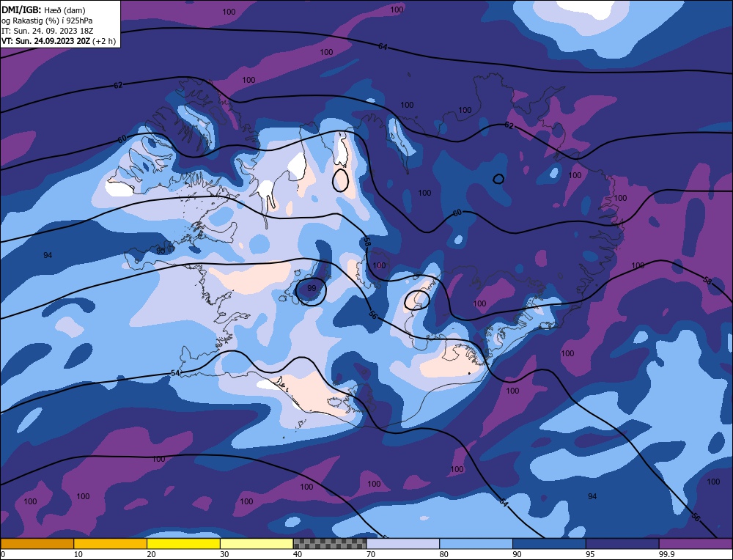The width and height of the screenshot is (733, 560).
Task: Click the '20' legend scale label
Action: (x=152, y=554)
